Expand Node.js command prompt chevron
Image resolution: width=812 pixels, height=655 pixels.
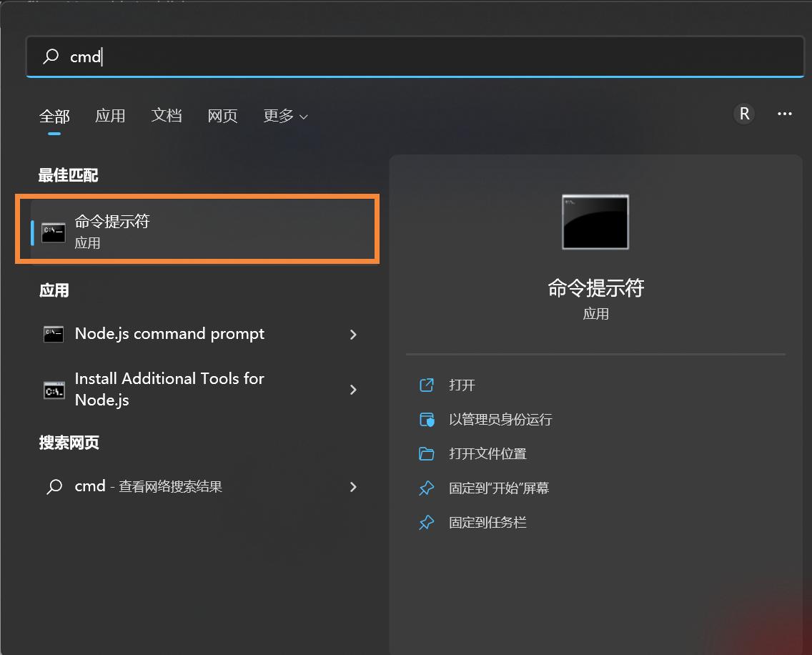pyautogui.click(x=353, y=333)
